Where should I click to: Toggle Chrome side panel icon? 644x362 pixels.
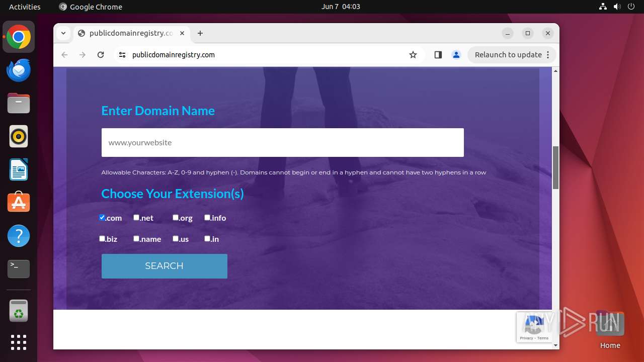tap(438, 55)
